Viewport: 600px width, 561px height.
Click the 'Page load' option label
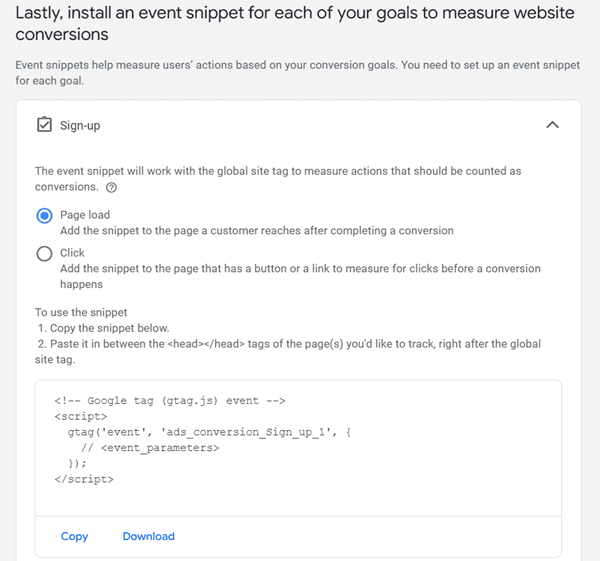[85, 215]
